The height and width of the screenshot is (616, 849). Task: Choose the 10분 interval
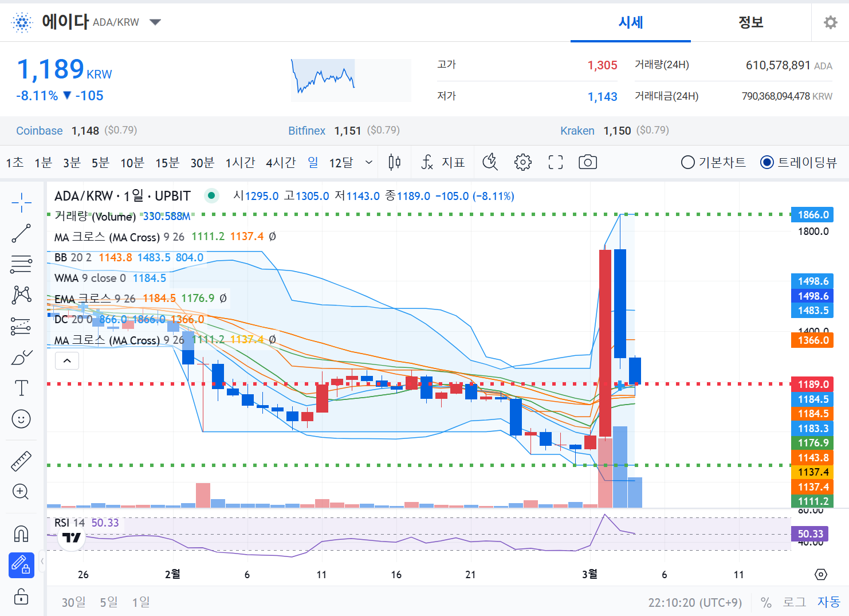(x=132, y=163)
